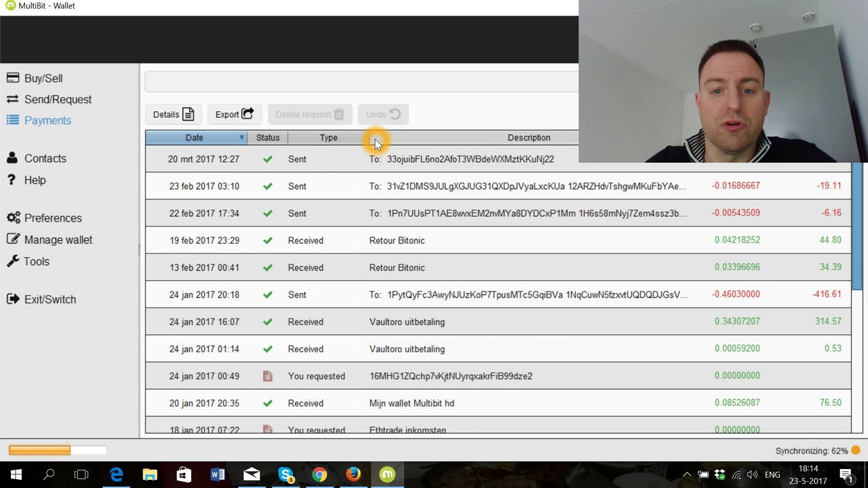
Task: Click the Contacts person icon
Action: pyautogui.click(x=12, y=158)
